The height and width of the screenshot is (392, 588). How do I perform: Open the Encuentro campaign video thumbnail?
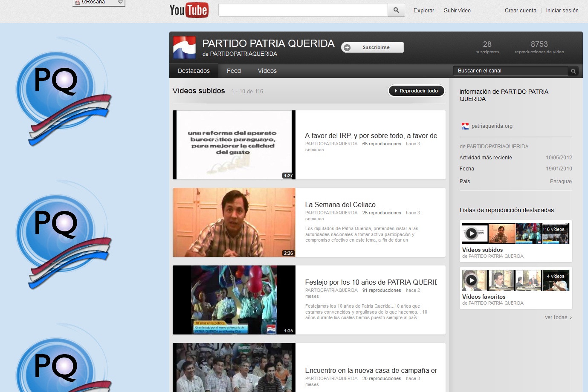[234, 367]
